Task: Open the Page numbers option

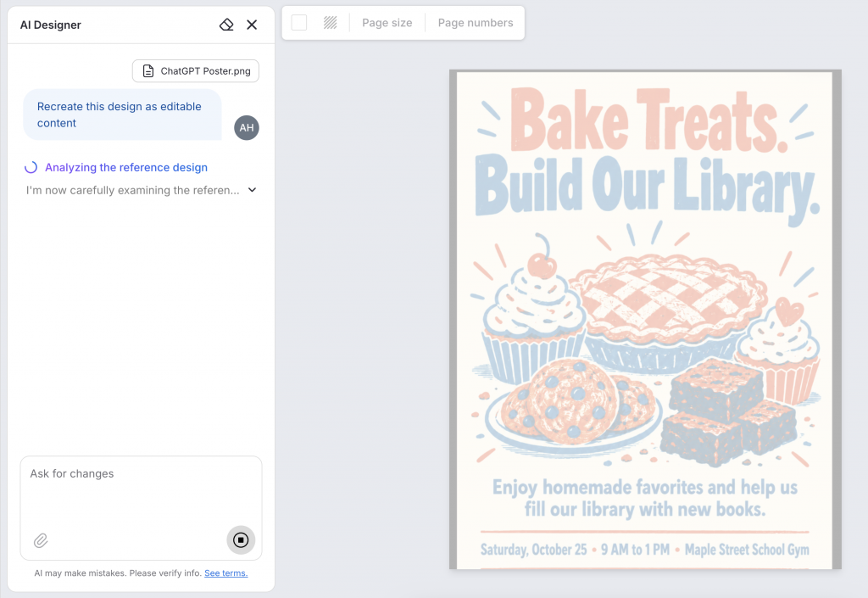Action: pyautogui.click(x=476, y=23)
